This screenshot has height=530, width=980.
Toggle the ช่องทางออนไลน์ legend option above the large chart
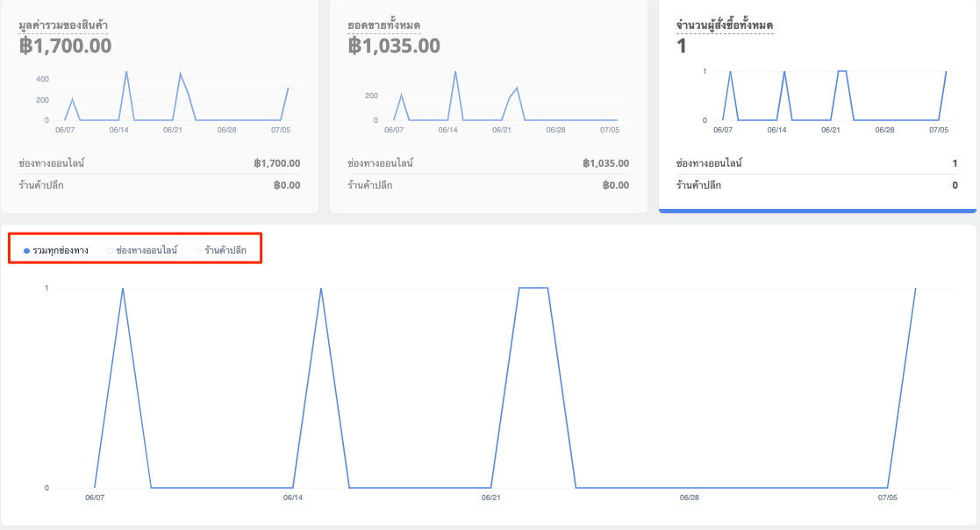tap(142, 251)
